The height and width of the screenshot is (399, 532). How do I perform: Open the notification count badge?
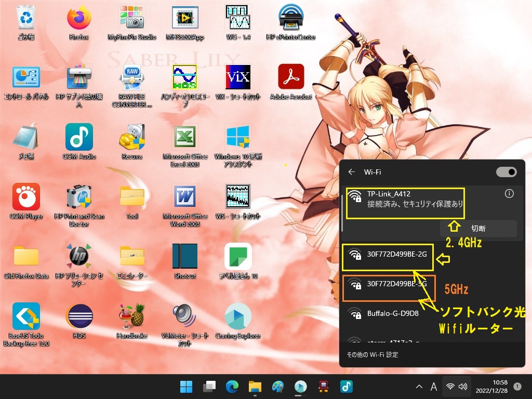pos(517,387)
